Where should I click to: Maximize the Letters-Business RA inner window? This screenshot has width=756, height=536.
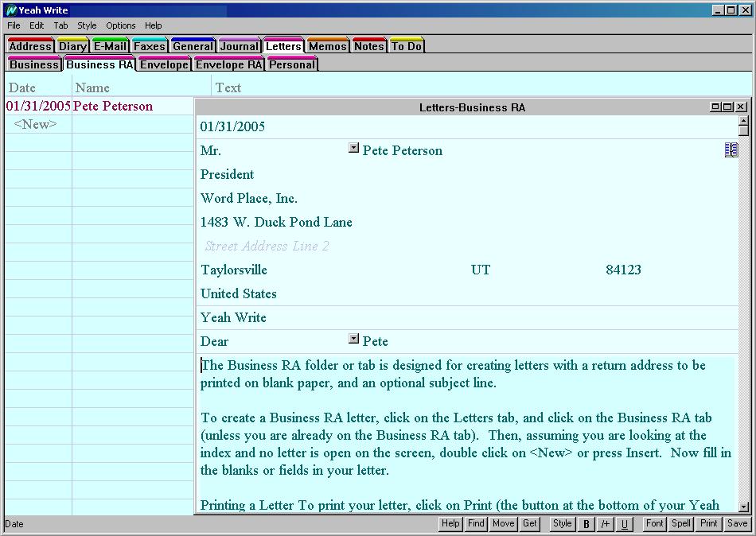727,107
